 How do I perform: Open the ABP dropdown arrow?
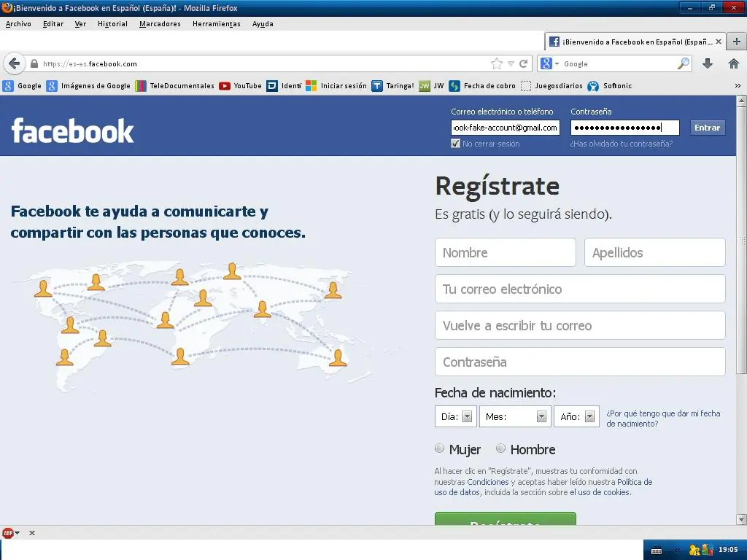(x=18, y=533)
